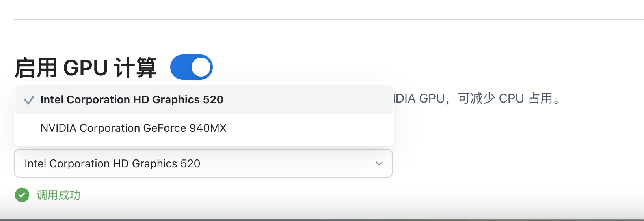Click the white knob of the GPU toggle

(201, 67)
